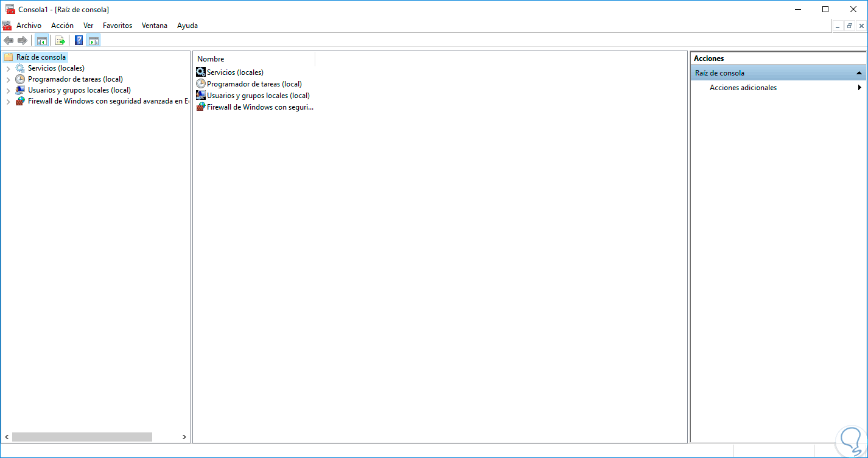Select Servicios (locales) icon in the Nombre list
The height and width of the screenshot is (458, 868).
(x=201, y=72)
